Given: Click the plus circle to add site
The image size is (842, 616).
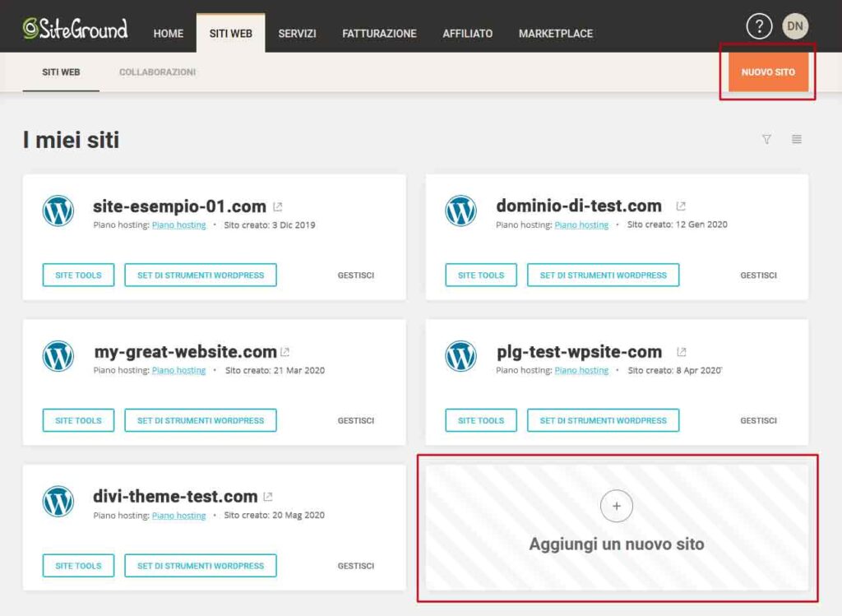Looking at the screenshot, I should coord(617,506).
